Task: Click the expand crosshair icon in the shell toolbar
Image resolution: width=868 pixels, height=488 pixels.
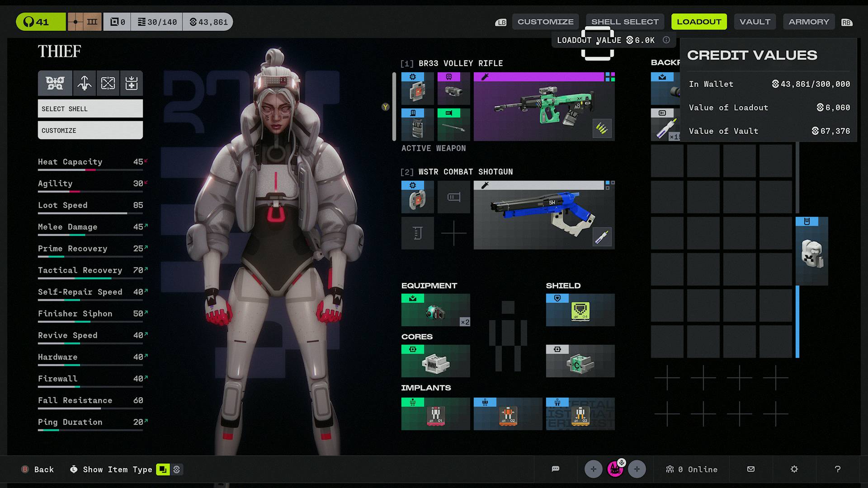Action: click(x=108, y=83)
